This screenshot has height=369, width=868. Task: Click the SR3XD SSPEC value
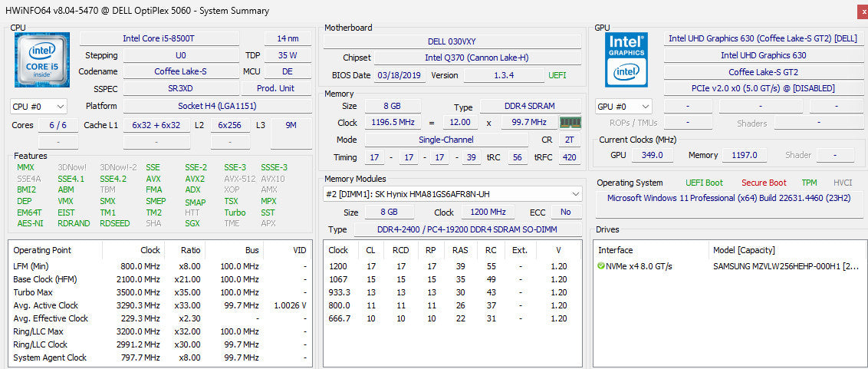(x=180, y=89)
